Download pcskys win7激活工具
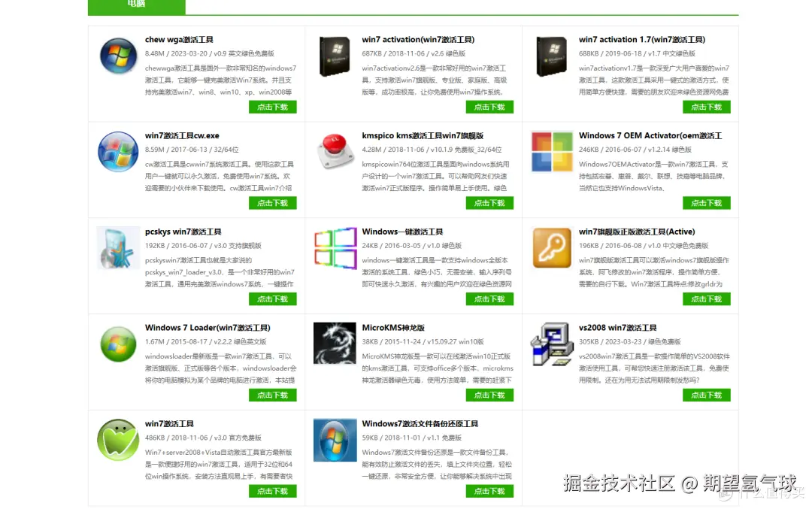 point(272,299)
